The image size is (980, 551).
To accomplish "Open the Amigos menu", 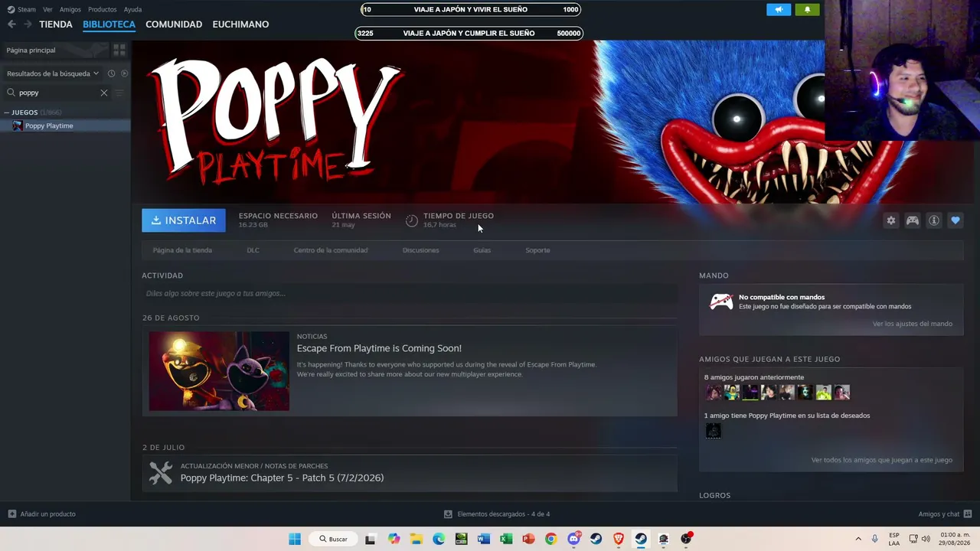I will click(x=70, y=9).
